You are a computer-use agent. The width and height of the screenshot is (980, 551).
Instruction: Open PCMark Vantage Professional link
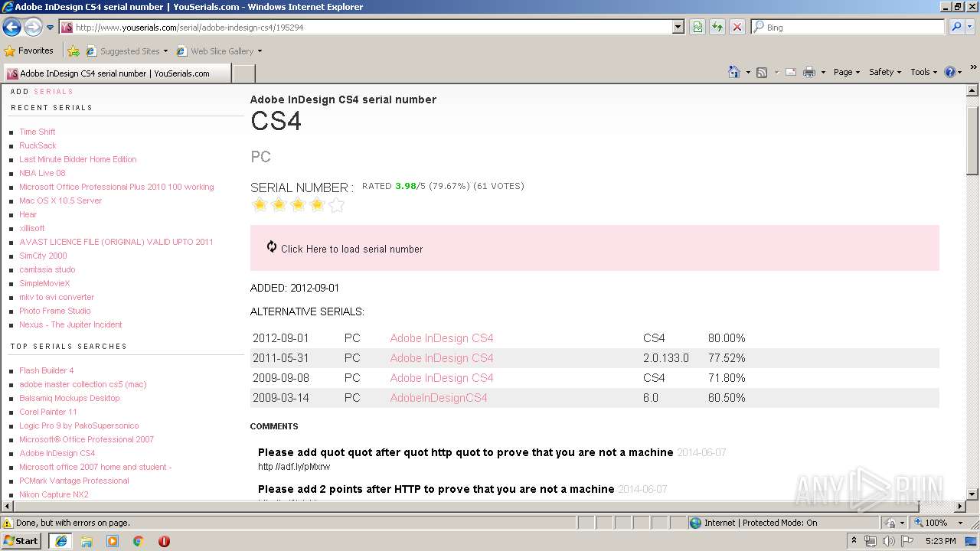74,481
